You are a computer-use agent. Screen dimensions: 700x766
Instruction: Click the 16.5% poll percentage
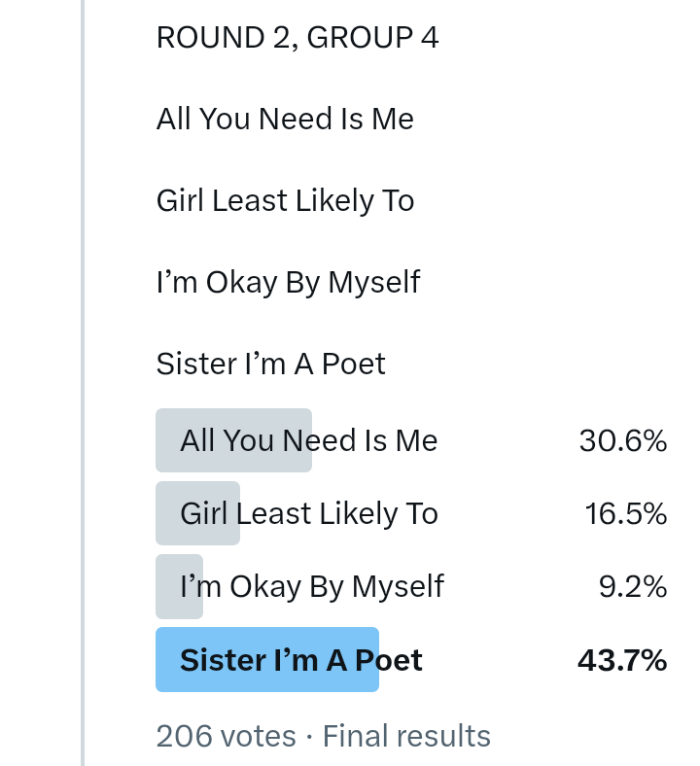click(625, 514)
